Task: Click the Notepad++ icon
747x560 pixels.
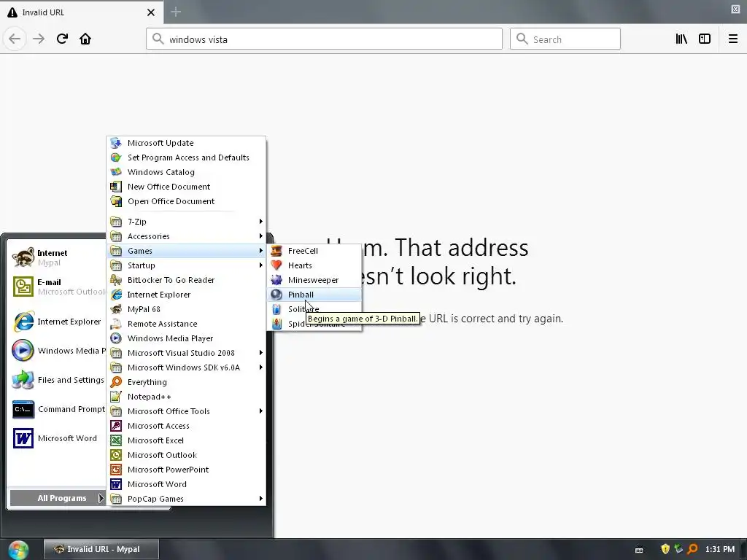Action: [116, 397]
